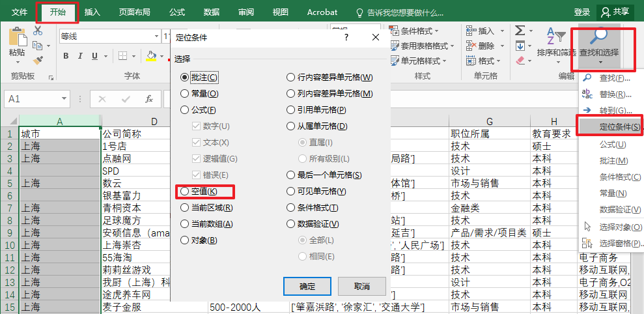Select column A header
The height and width of the screenshot is (314, 644).
(x=60, y=121)
